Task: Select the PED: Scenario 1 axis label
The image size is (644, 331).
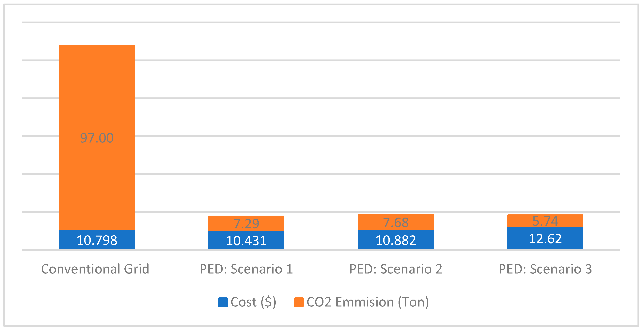Action: [246, 269]
